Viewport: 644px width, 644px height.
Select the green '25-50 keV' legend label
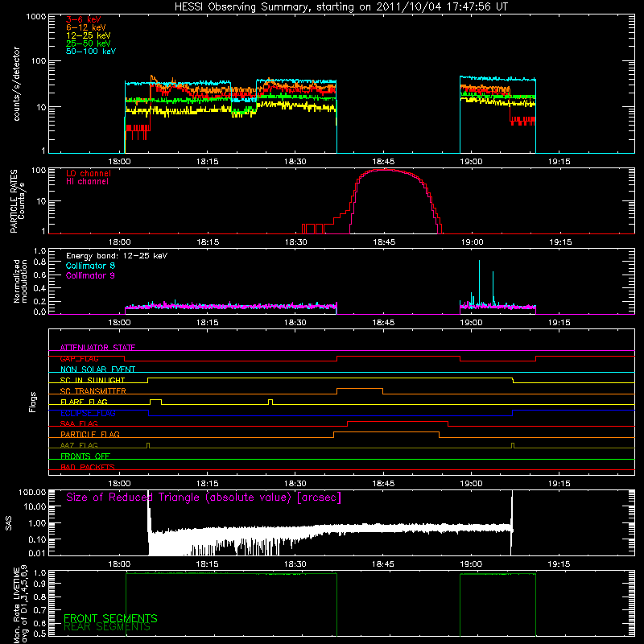tap(88, 43)
